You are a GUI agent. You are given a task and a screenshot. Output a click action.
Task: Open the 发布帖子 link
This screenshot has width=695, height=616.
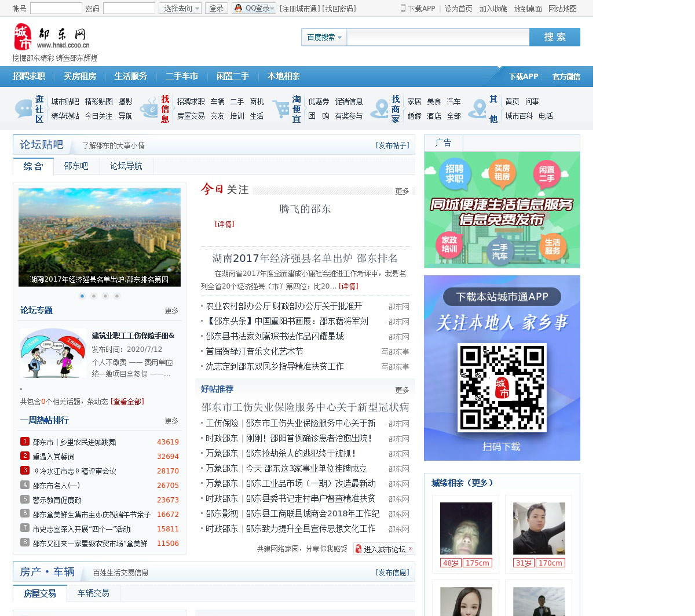pyautogui.click(x=392, y=145)
